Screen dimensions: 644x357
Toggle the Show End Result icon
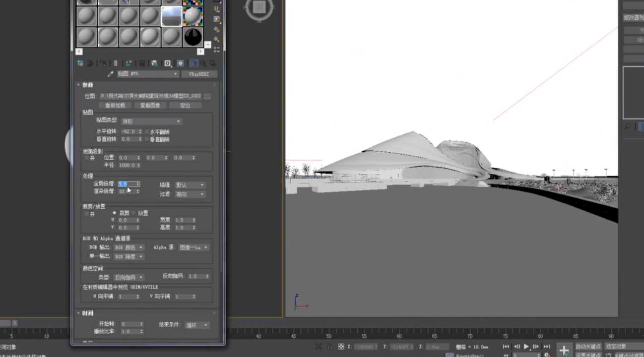[x=193, y=63]
